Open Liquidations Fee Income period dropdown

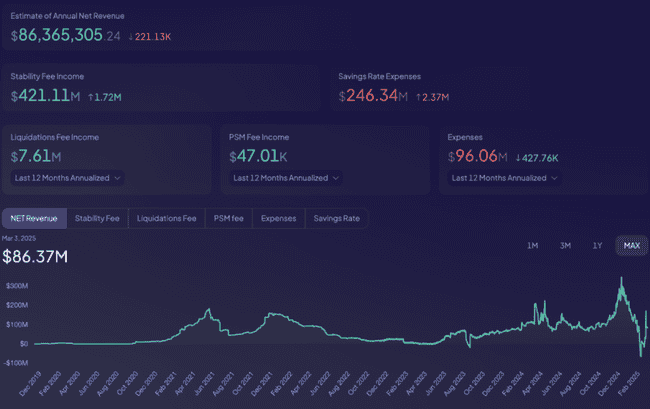[68, 178]
